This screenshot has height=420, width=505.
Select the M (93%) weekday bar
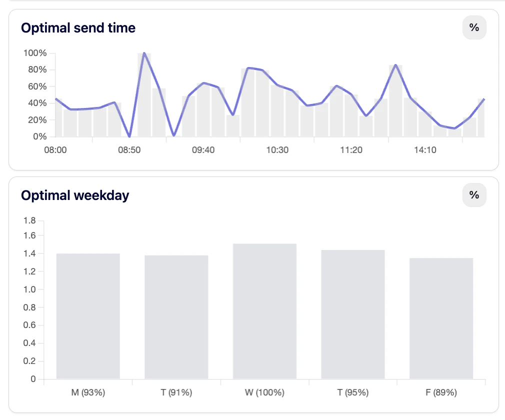(88, 315)
